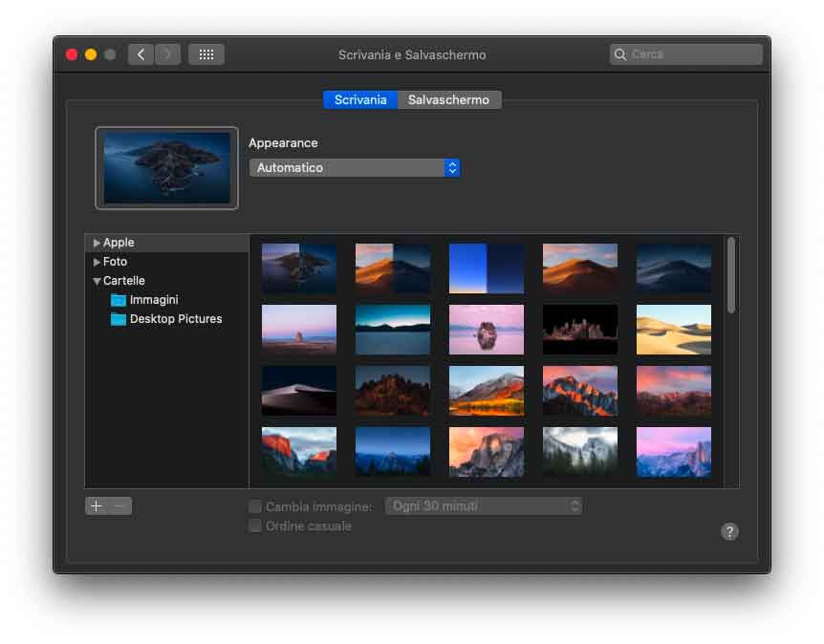Switch to the Salvaschermo tab
Image resolution: width=824 pixels, height=644 pixels.
pyautogui.click(x=448, y=99)
